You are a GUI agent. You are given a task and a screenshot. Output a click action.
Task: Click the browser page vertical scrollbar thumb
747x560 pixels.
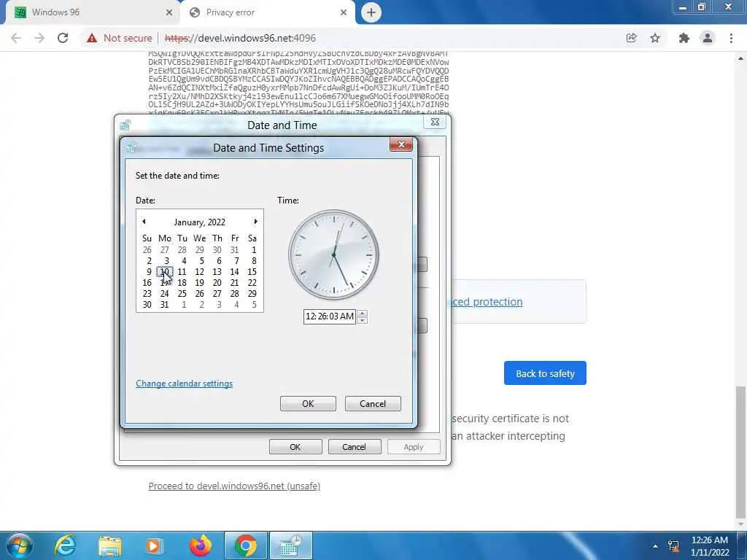tap(740, 451)
